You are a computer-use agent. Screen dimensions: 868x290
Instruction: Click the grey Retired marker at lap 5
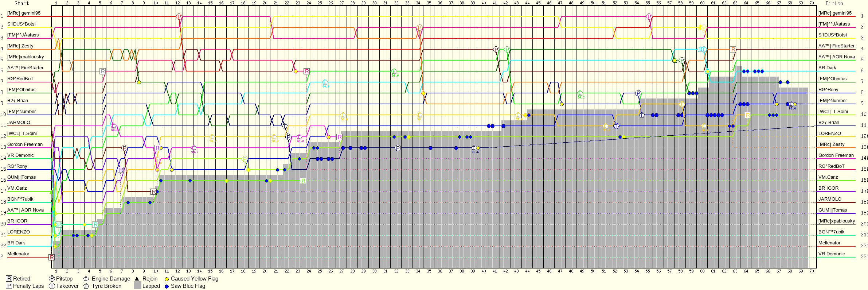(102, 71)
